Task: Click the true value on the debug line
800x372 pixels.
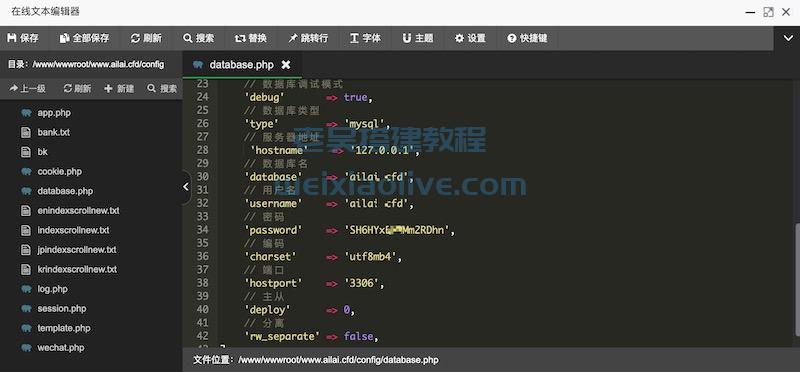Action: tap(356, 97)
